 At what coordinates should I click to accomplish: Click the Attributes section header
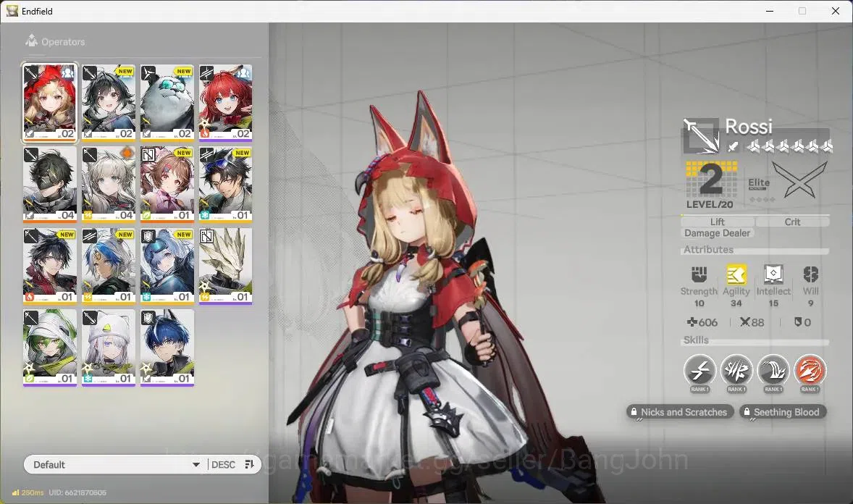click(x=708, y=249)
